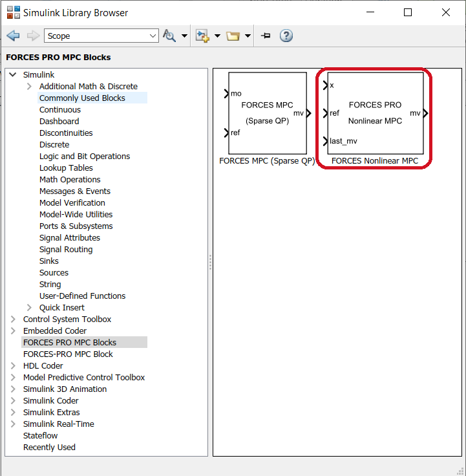Click the forward navigation arrow
This screenshot has height=476, width=466.
pos(32,36)
